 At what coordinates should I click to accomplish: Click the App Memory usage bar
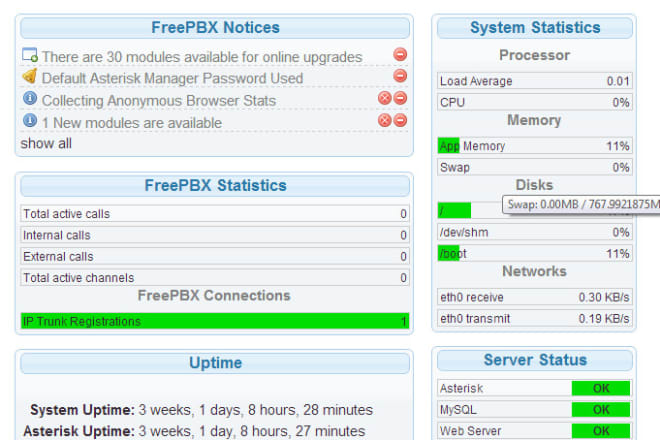535,146
